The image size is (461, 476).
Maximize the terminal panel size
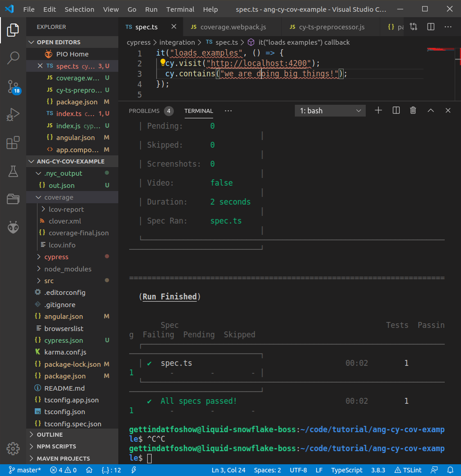pos(430,111)
